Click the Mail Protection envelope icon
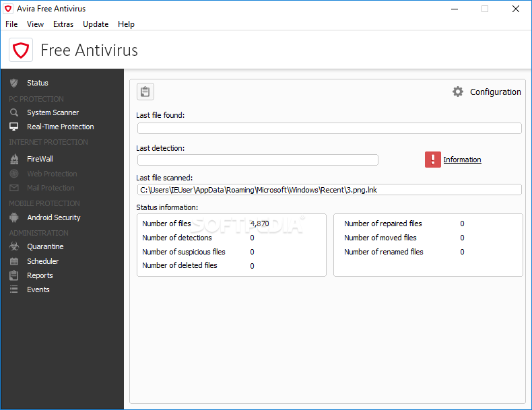Image resolution: width=532 pixels, height=410 pixels. (14, 188)
